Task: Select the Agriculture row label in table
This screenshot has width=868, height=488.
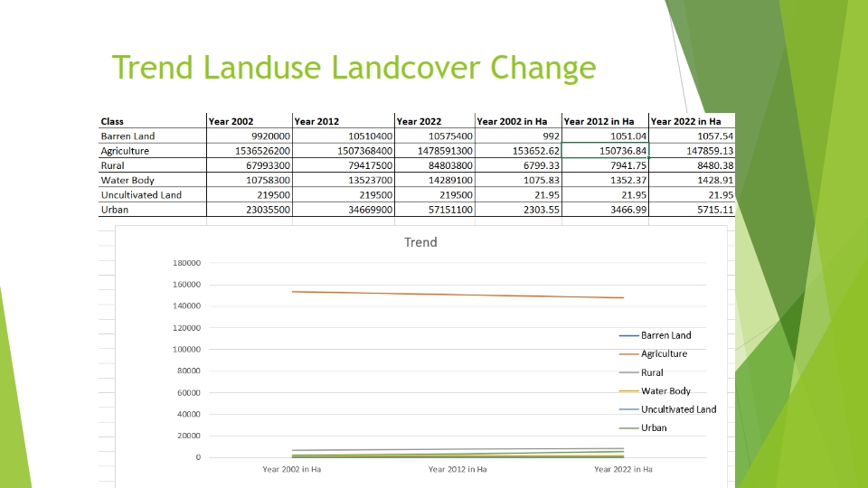Action: [125, 151]
